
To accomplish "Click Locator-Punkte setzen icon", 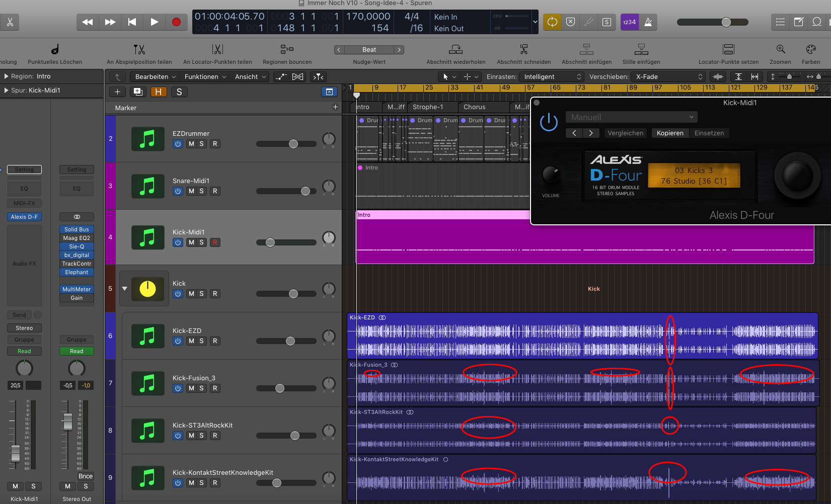I will pyautogui.click(x=728, y=49).
